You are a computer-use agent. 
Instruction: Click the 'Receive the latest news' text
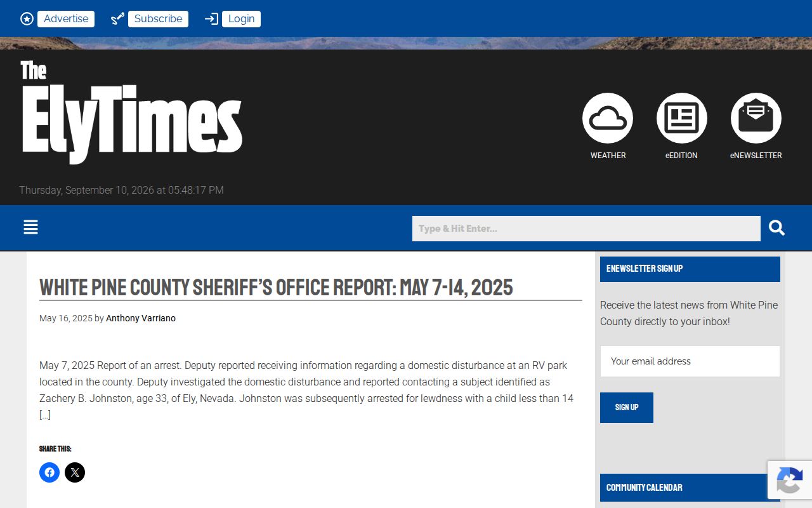(x=689, y=313)
